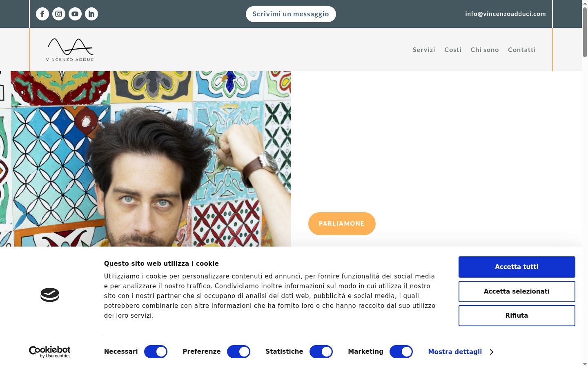
Task: Toggle the Necessari cookie switch
Action: (156, 352)
